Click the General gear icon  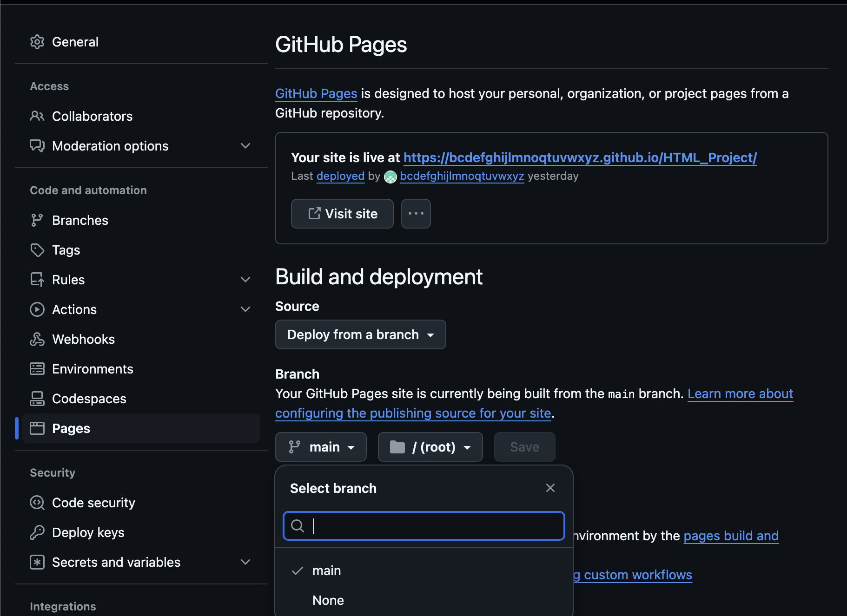click(37, 42)
